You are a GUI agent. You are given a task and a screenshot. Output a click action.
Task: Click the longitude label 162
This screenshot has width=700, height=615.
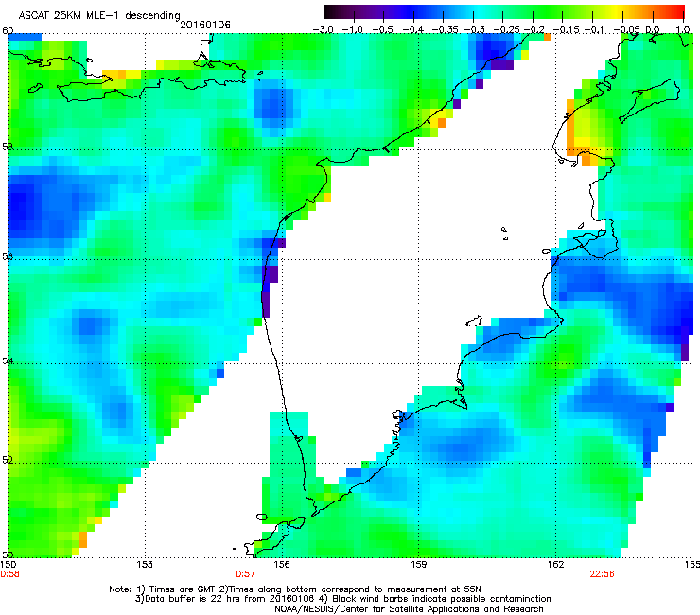556,565
